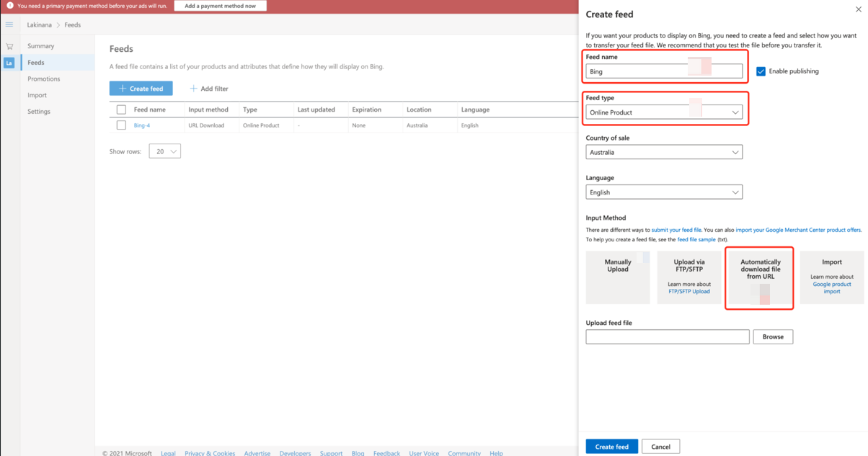The image size is (868, 456).
Task: Open Promotions section
Action: coord(44,79)
